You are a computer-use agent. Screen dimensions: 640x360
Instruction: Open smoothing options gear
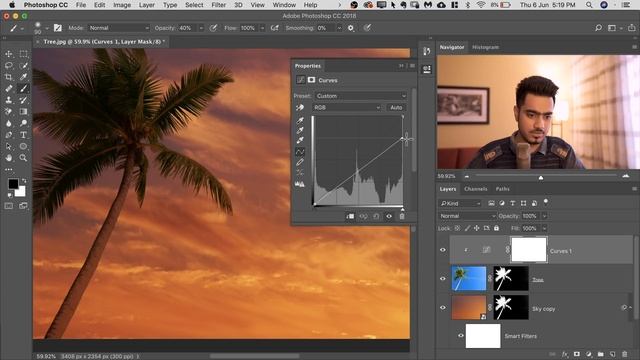click(x=351, y=28)
